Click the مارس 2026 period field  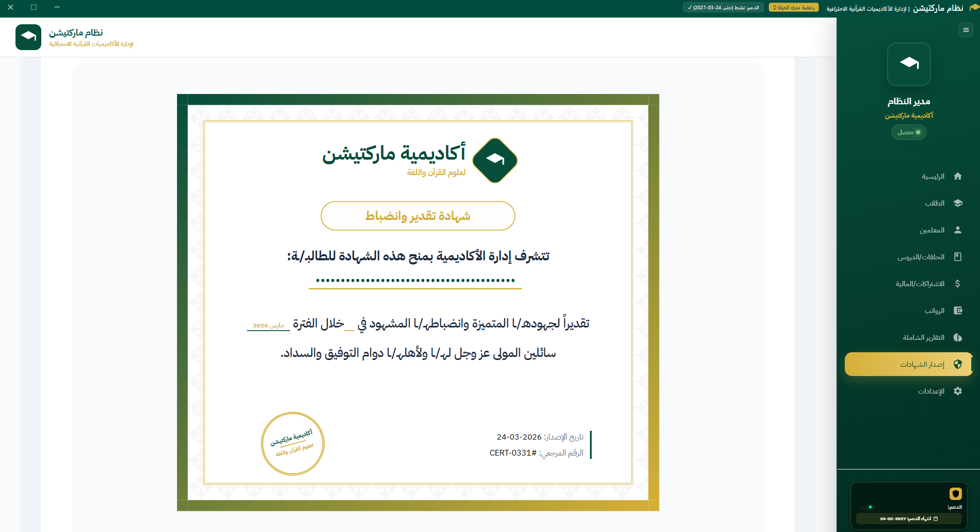click(268, 326)
